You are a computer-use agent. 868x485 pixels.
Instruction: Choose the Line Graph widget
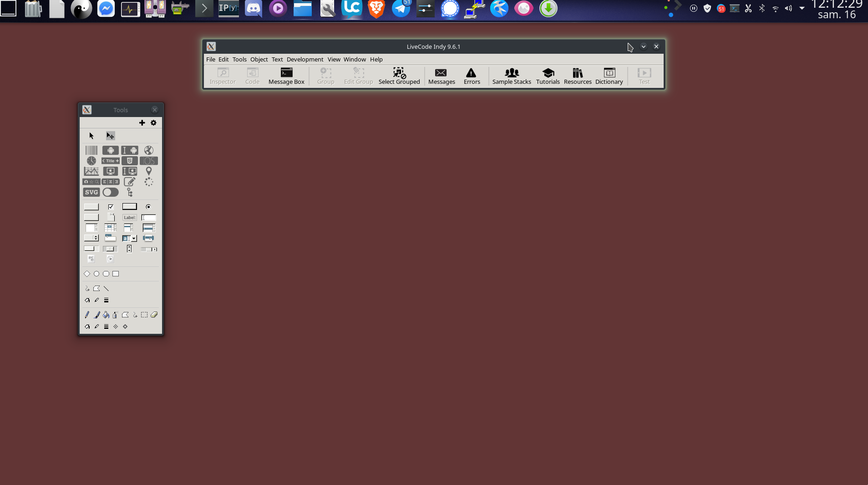click(91, 171)
